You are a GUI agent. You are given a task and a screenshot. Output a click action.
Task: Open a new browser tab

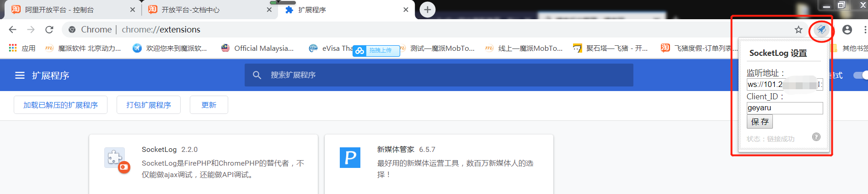point(427,10)
